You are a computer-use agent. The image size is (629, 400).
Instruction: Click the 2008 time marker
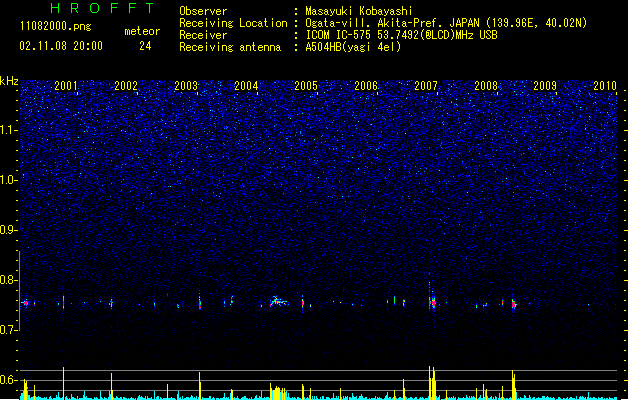[x=486, y=86]
